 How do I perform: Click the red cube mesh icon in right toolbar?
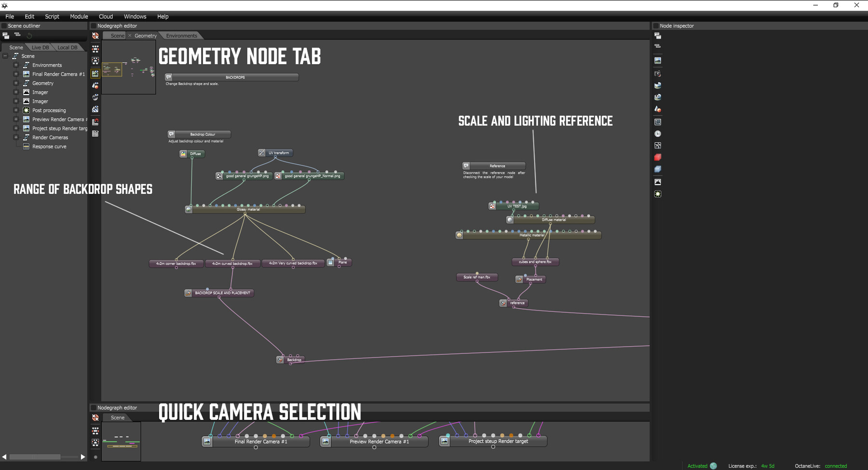(x=658, y=157)
